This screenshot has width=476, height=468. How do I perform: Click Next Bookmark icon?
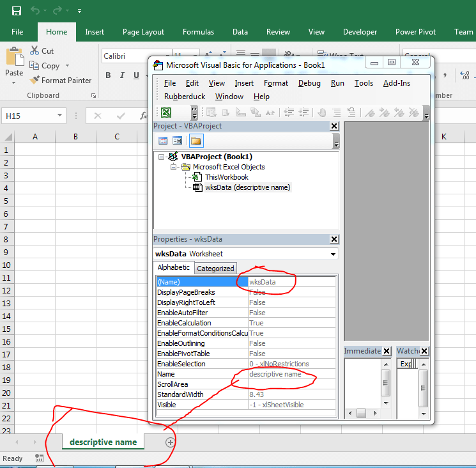tap(385, 113)
